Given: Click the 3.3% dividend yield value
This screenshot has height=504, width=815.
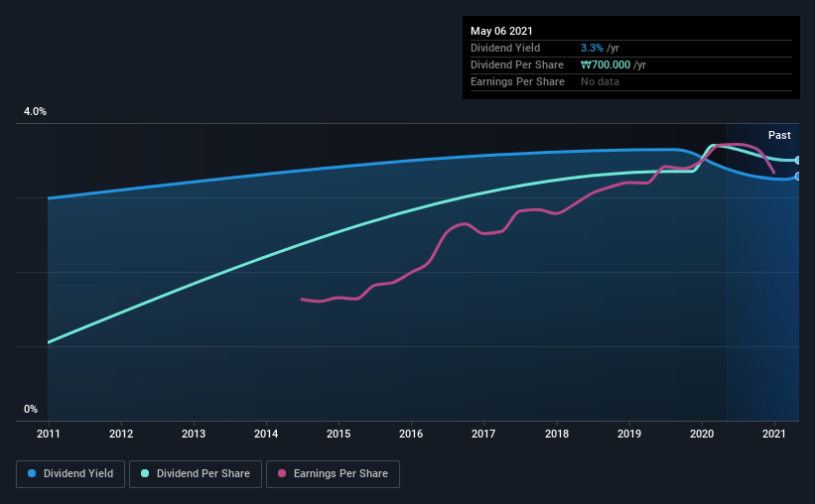Looking at the screenshot, I should click(592, 48).
